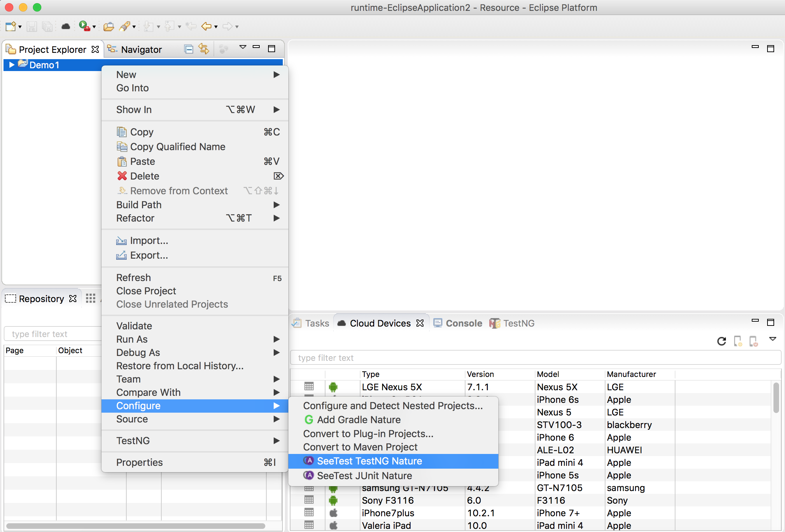Screen dimensions: 785x532
Task: Toggle the grid icon for LGE Nexus 5X row
Action: click(x=309, y=386)
